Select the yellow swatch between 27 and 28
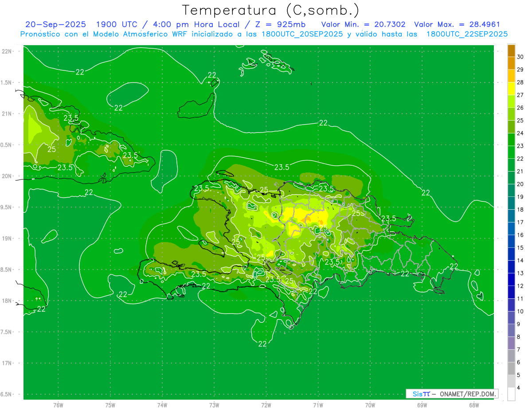 [511, 89]
